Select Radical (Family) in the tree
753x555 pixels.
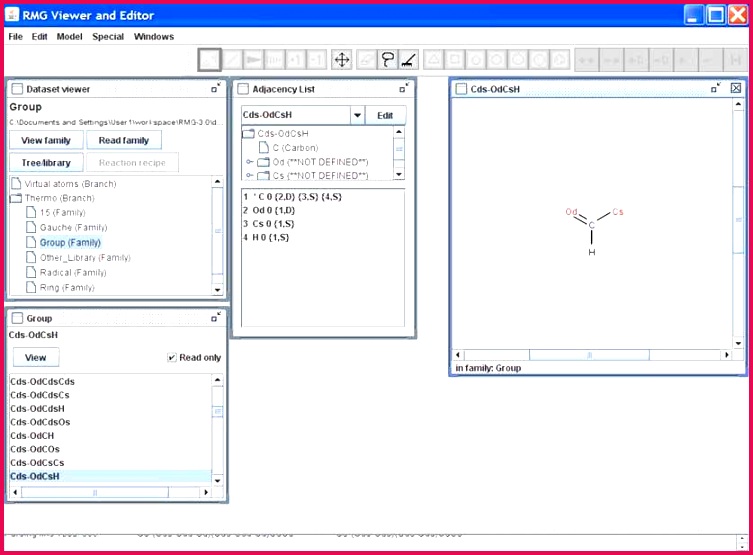tap(73, 272)
